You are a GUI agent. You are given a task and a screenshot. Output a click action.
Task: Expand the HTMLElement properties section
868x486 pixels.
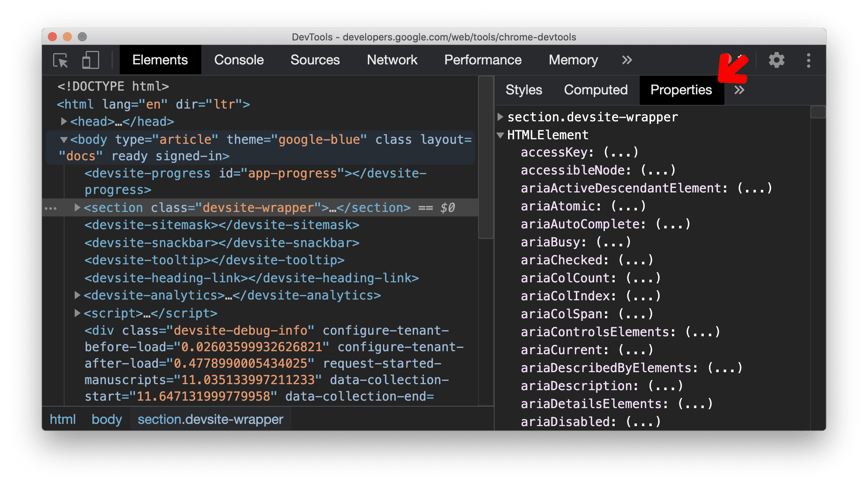click(x=501, y=134)
